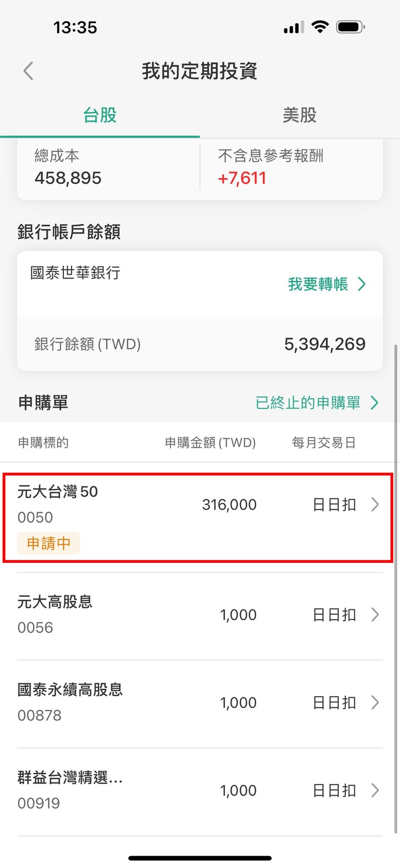Switch to the 美股 tab
The height and width of the screenshot is (868, 400).
300,115
